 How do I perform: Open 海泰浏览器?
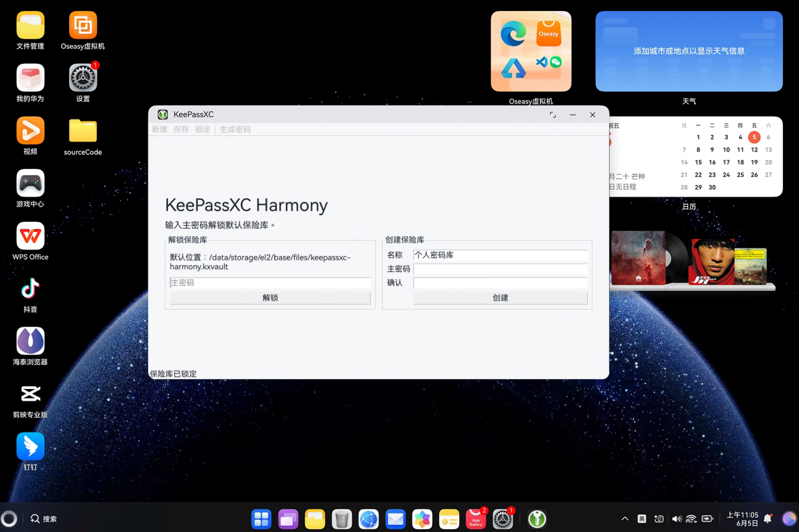(30, 341)
